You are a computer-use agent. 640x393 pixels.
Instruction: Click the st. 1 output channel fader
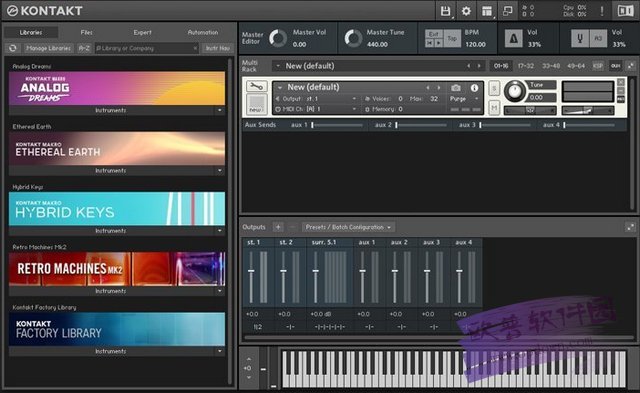[251, 271]
